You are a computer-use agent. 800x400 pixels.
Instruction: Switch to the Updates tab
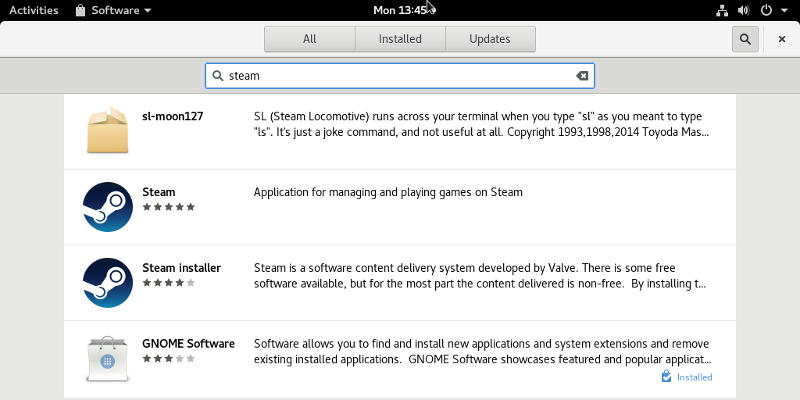pyautogui.click(x=490, y=39)
